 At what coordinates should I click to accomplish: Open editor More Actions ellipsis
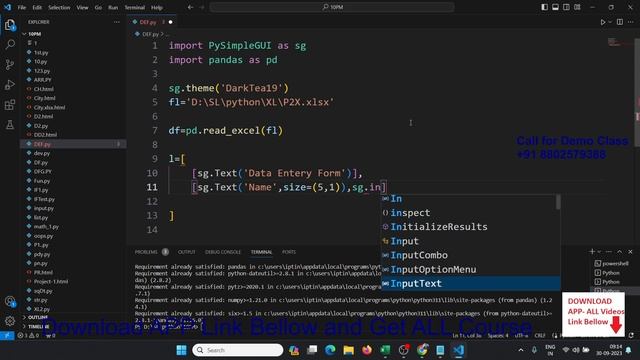pyautogui.click(x=631, y=22)
